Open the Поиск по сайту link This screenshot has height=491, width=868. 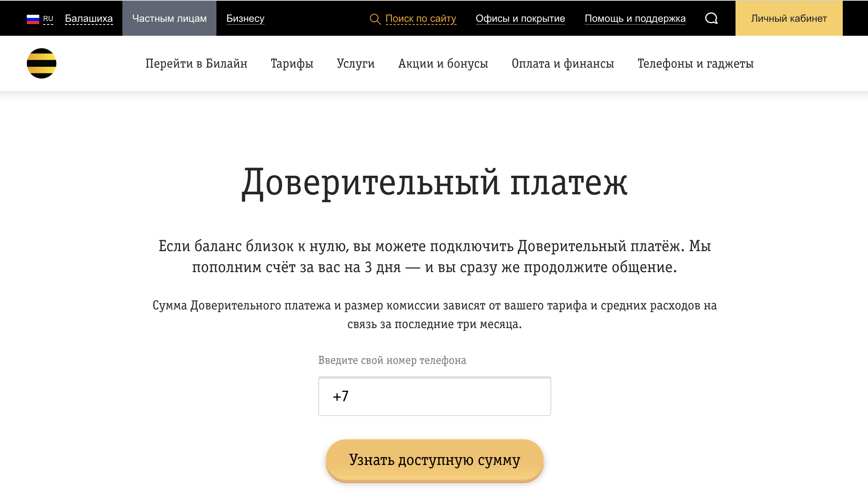click(420, 18)
